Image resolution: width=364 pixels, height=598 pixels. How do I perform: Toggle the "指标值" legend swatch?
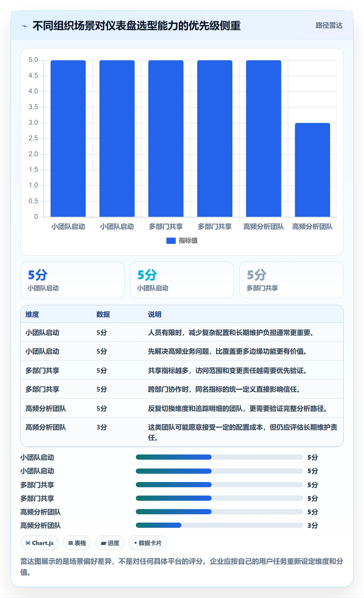tap(171, 241)
